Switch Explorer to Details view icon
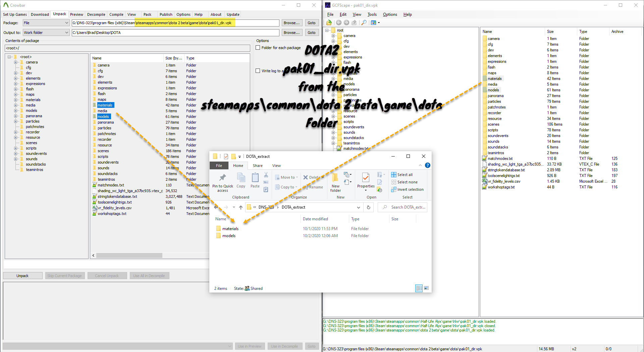Image resolution: width=644 pixels, height=352 pixels. coord(419,288)
